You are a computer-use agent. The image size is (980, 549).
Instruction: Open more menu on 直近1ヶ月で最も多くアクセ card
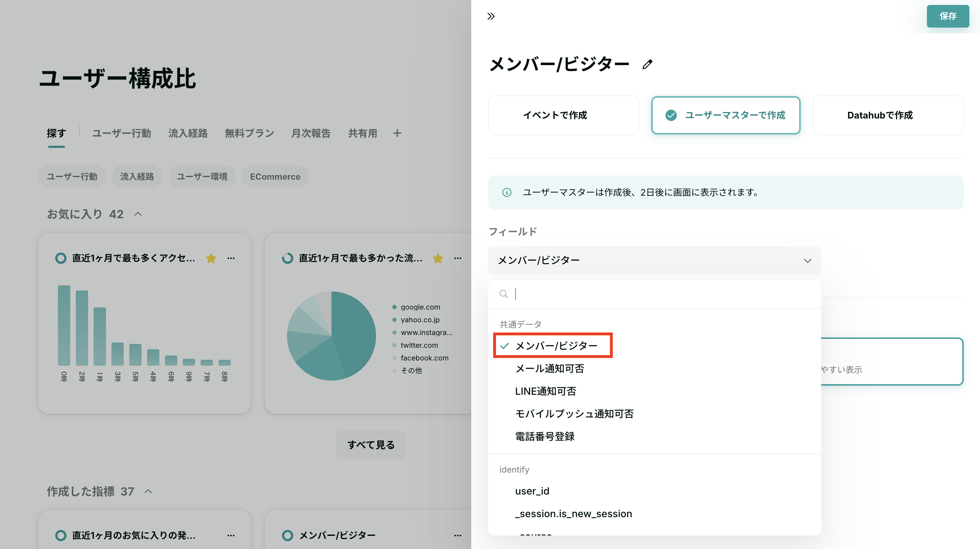[x=231, y=258]
